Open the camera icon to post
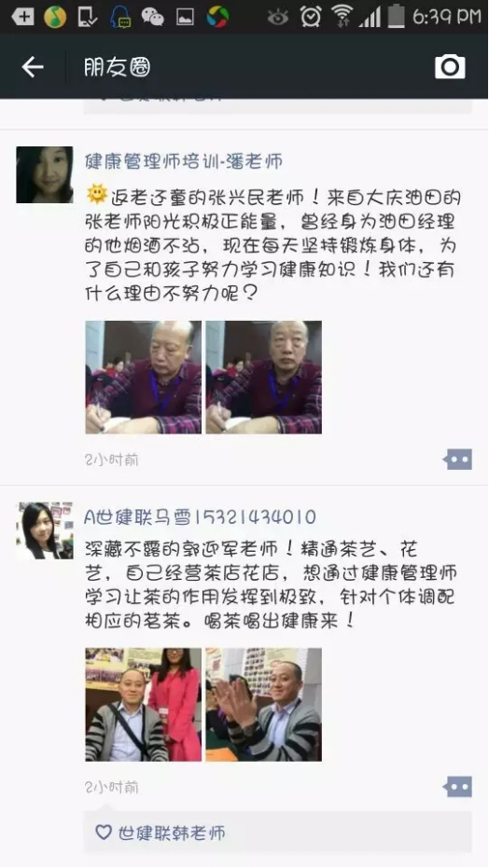 pyautogui.click(x=450, y=67)
